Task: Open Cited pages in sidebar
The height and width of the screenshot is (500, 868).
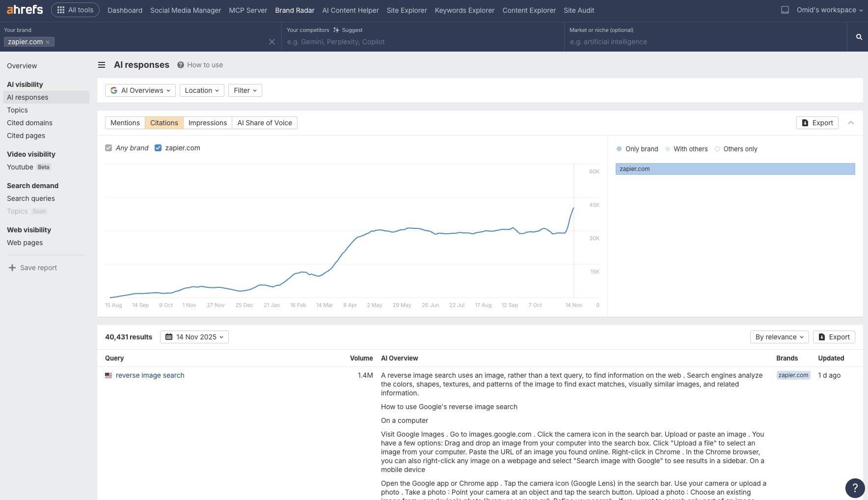Action: (26, 136)
